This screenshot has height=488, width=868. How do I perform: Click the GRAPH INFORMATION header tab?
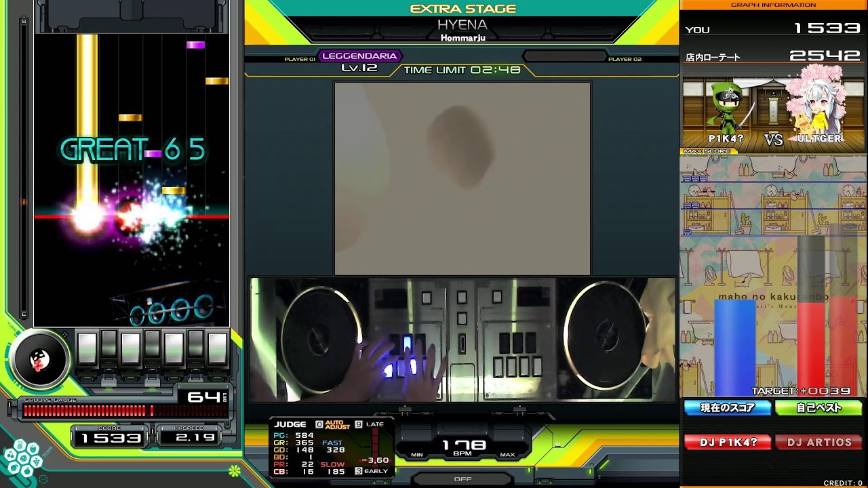coord(773,5)
